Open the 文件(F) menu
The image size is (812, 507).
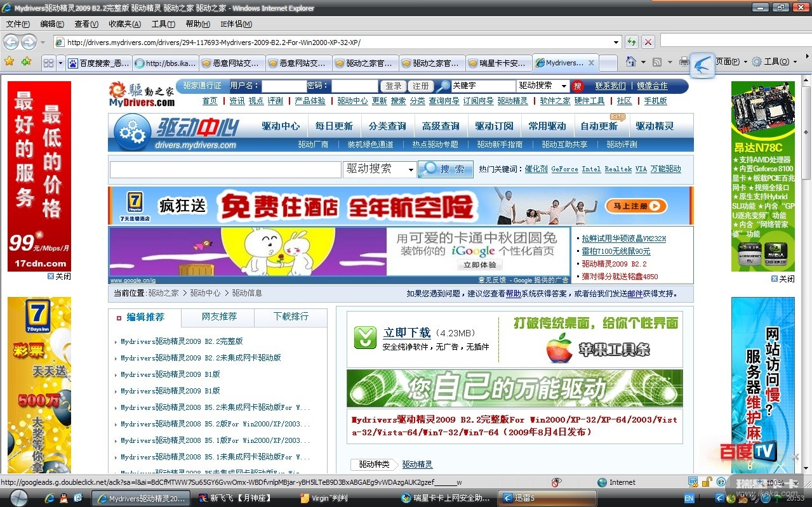click(x=18, y=24)
